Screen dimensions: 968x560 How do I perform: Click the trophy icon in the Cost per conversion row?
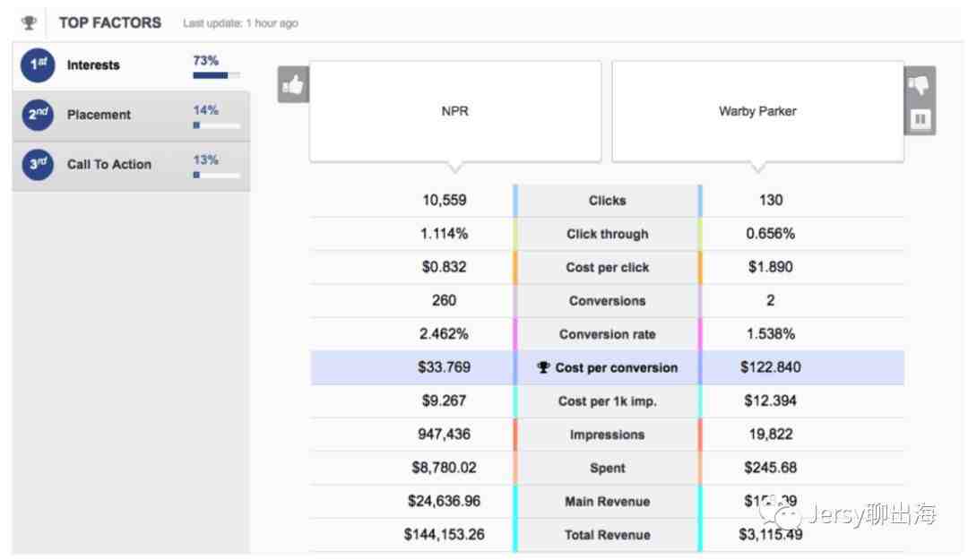click(x=543, y=367)
